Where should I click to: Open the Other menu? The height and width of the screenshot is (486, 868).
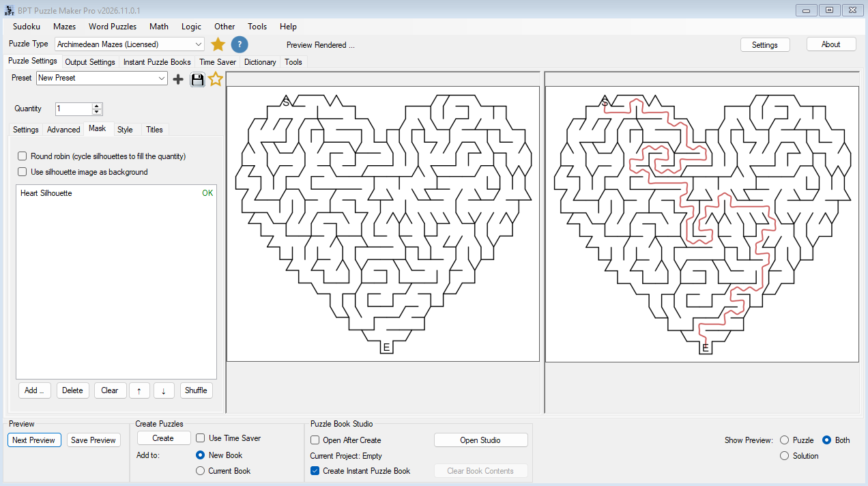225,27
